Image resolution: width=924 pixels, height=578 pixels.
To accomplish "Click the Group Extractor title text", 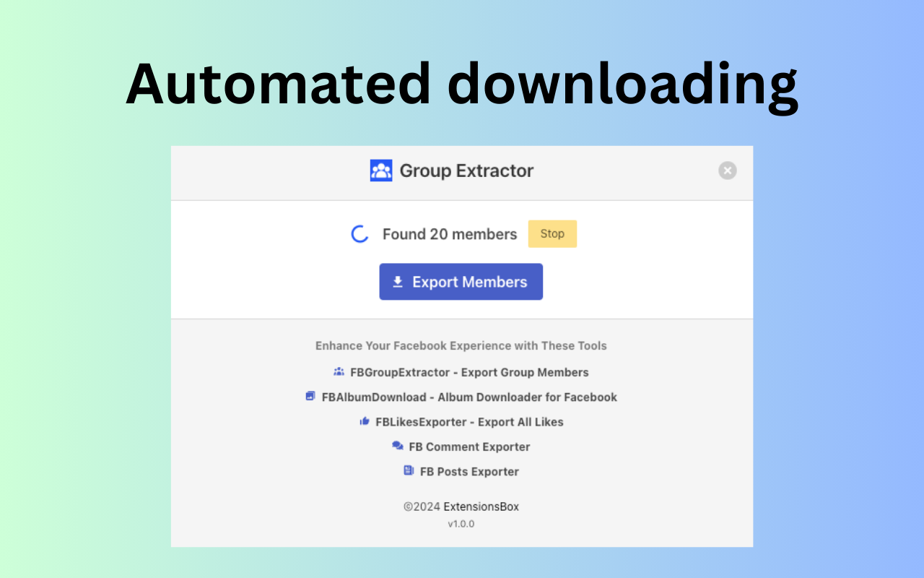I will pyautogui.click(x=466, y=171).
